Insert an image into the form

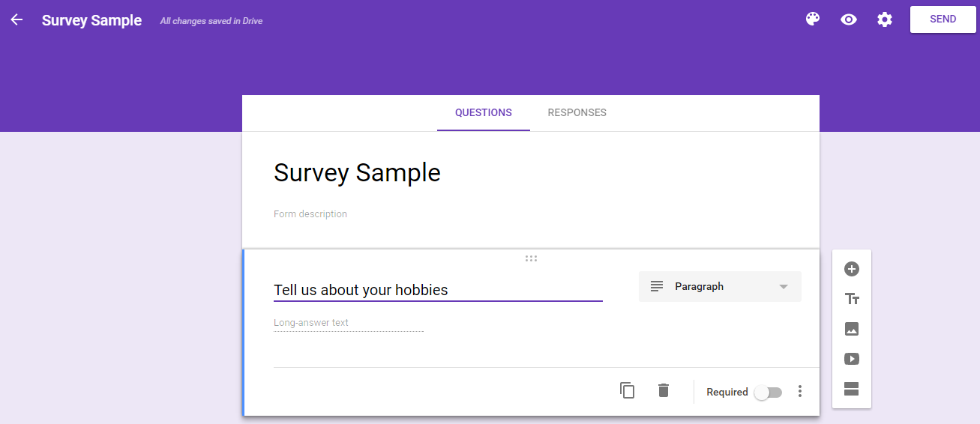pos(852,329)
